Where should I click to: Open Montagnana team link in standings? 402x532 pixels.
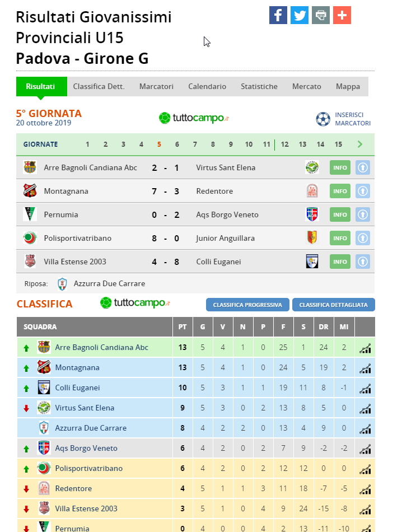click(x=77, y=368)
